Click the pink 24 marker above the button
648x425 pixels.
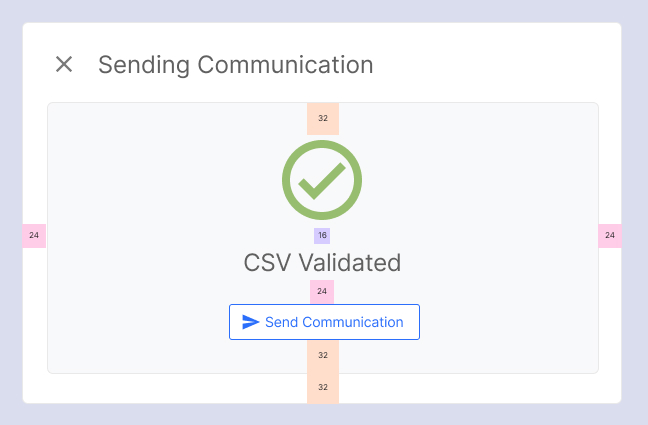(x=322, y=292)
